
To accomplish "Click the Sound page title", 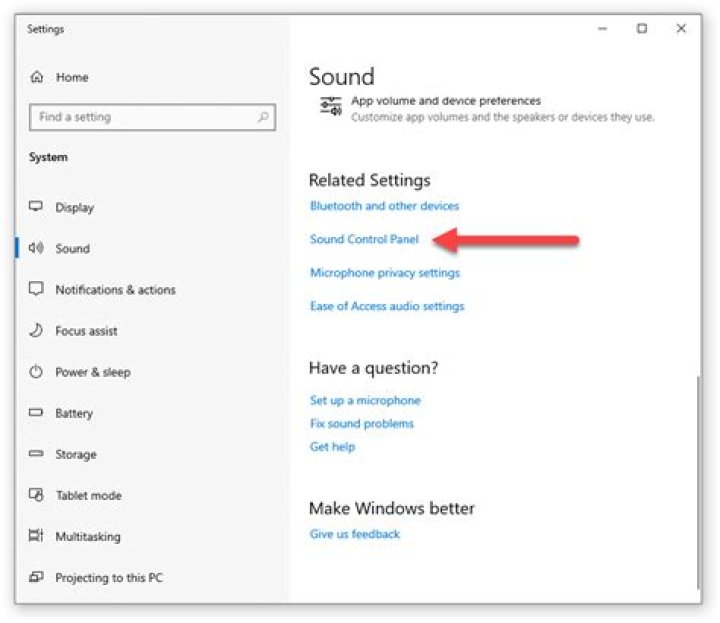I will [342, 76].
